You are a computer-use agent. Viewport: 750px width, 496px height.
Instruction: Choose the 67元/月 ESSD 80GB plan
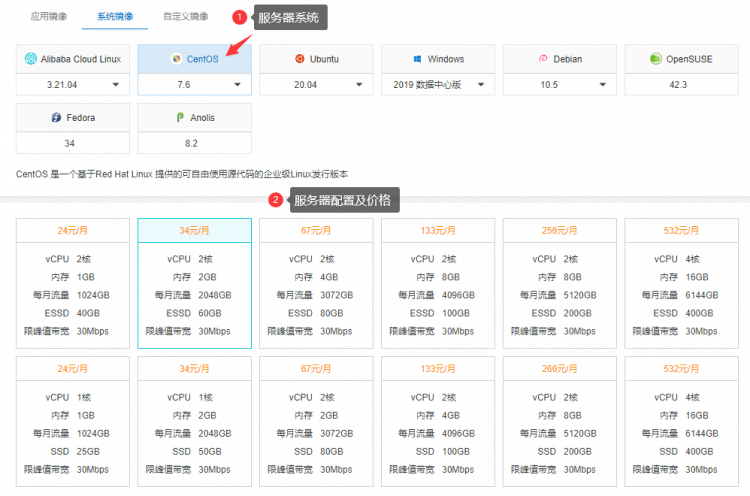pyautogui.click(x=316, y=284)
